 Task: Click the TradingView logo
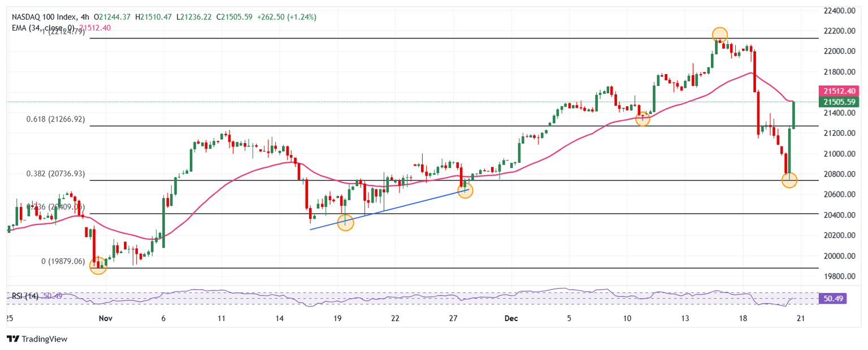(37, 339)
